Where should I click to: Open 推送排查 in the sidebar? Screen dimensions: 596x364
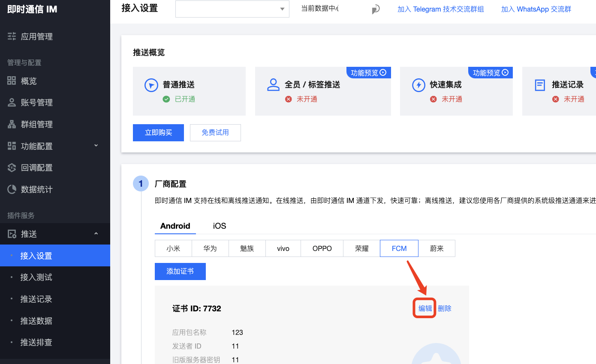coord(55,342)
